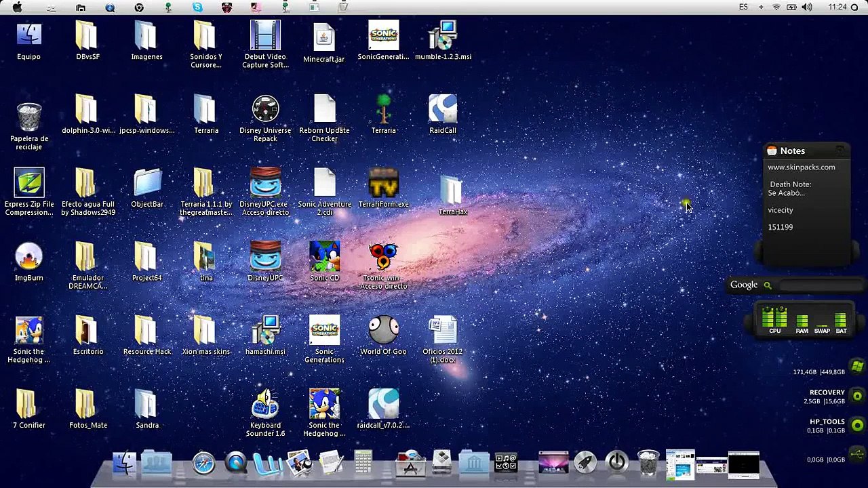Screen dimensions: 868x488
Task: Launch Debut Video Capture Software shortcut
Action: (x=265, y=35)
